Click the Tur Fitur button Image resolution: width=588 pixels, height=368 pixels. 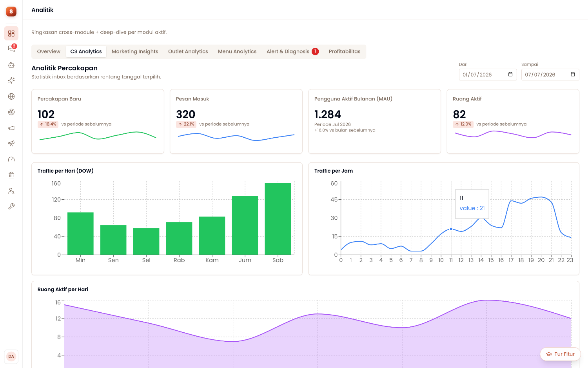point(560,354)
